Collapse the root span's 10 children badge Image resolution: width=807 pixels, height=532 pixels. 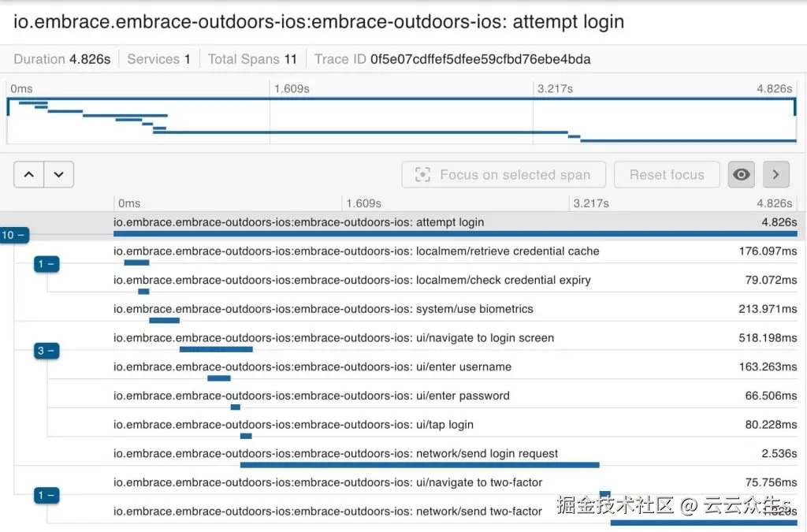coord(14,235)
